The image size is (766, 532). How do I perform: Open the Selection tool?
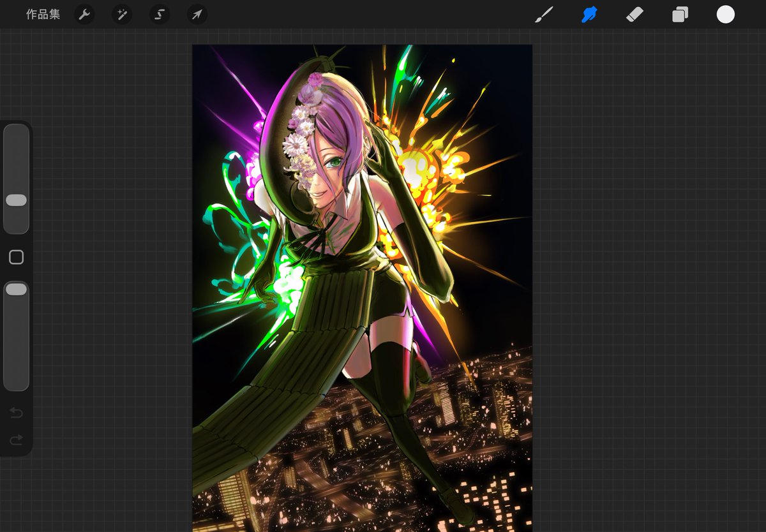[x=160, y=15]
